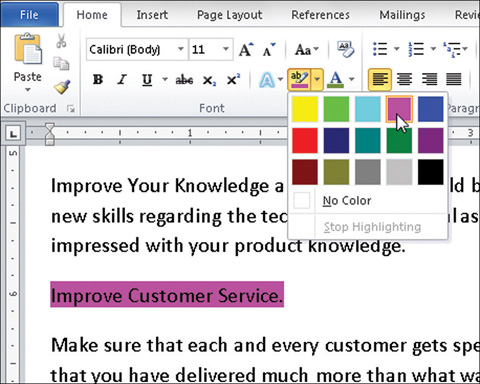Activate the Format Painter brush
The image size is (480, 384).
pos(62,87)
